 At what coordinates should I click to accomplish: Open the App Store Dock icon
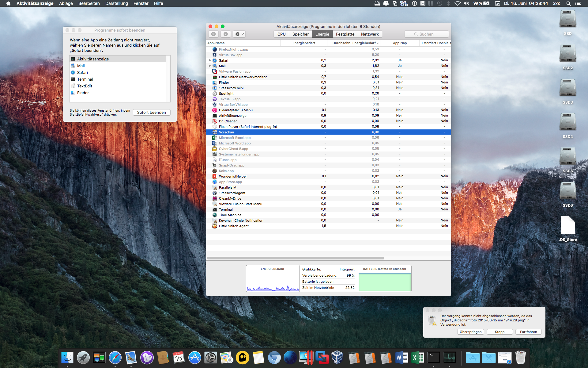[x=195, y=358]
